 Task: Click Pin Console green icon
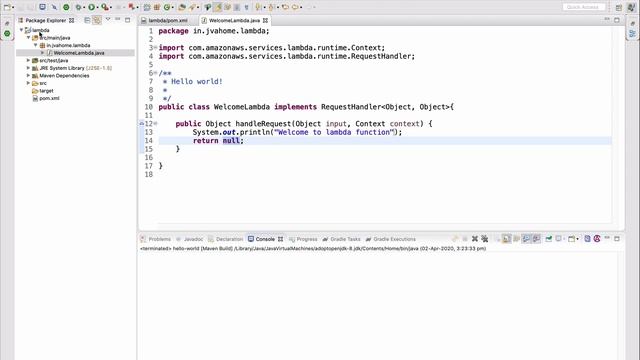(x=549, y=239)
